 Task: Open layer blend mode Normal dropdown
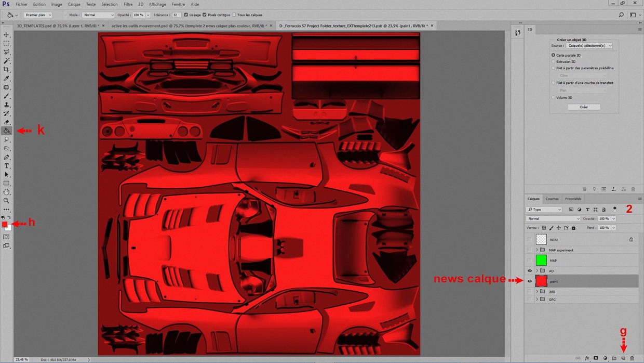553,219
